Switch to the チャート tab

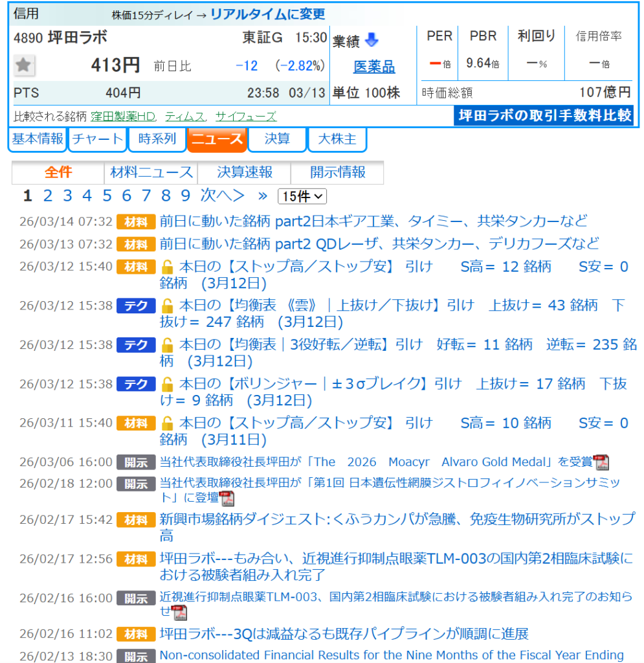click(97, 139)
